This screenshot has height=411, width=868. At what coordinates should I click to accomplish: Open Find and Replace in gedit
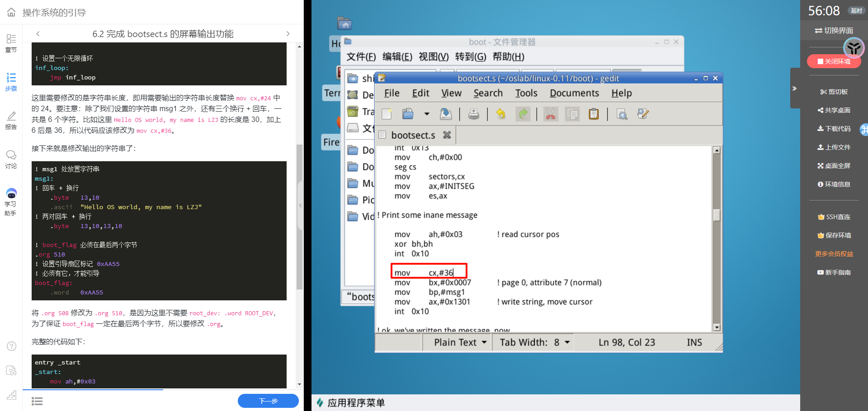point(643,114)
